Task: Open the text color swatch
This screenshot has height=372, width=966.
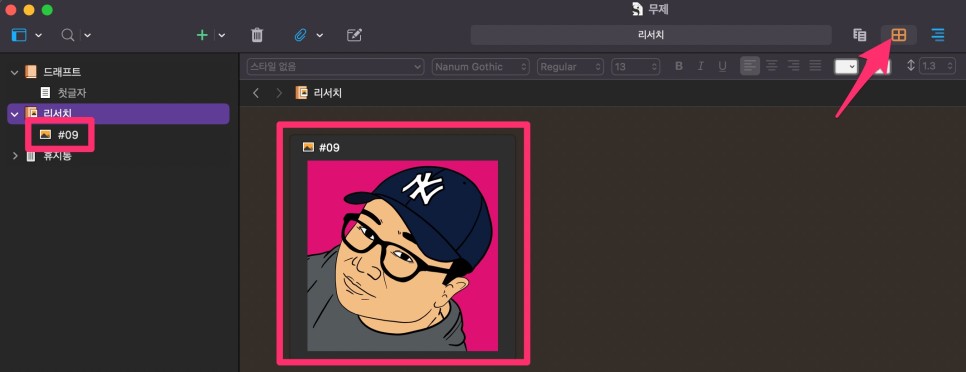Action: click(846, 66)
